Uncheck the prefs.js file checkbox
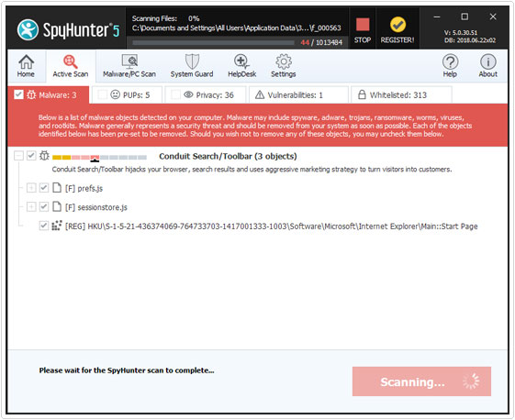 [x=44, y=188]
